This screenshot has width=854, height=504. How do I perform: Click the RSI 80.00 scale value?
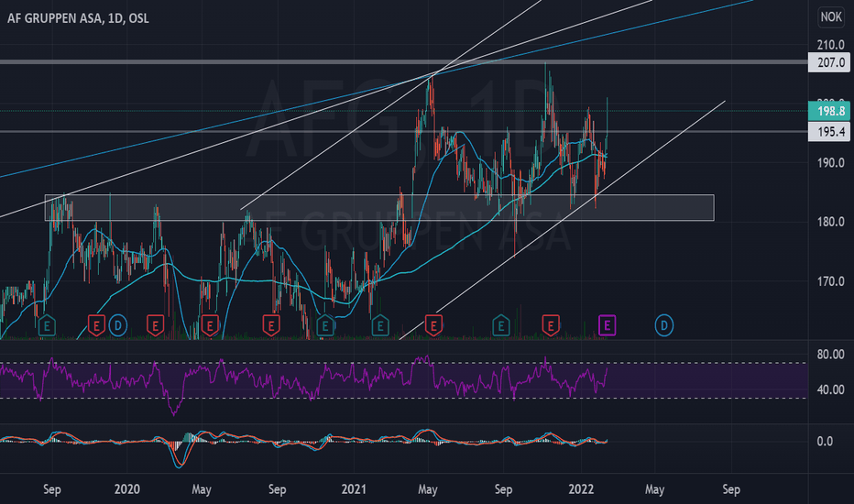click(x=830, y=354)
